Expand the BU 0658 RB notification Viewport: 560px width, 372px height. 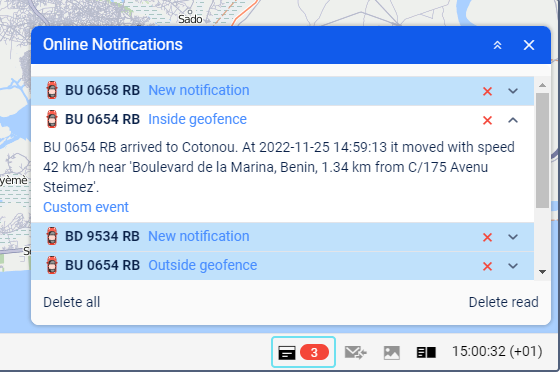pyautogui.click(x=513, y=91)
